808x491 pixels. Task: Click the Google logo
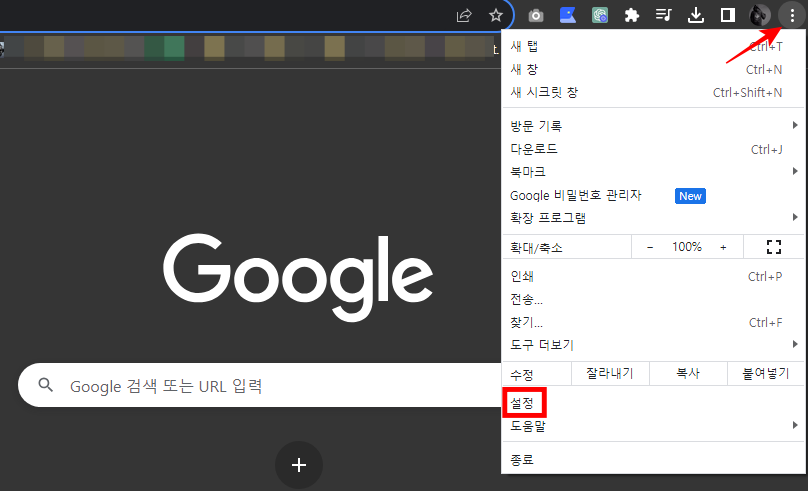(298, 277)
